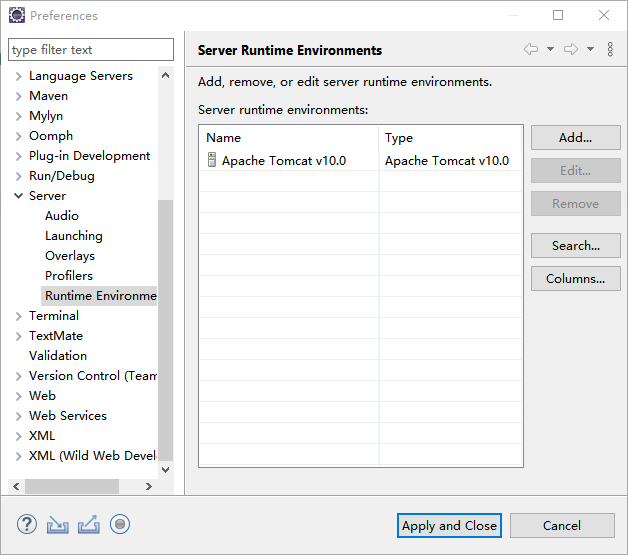628x555 pixels.
Task: Click the horizontal scroll right arrow
Action: click(x=149, y=487)
